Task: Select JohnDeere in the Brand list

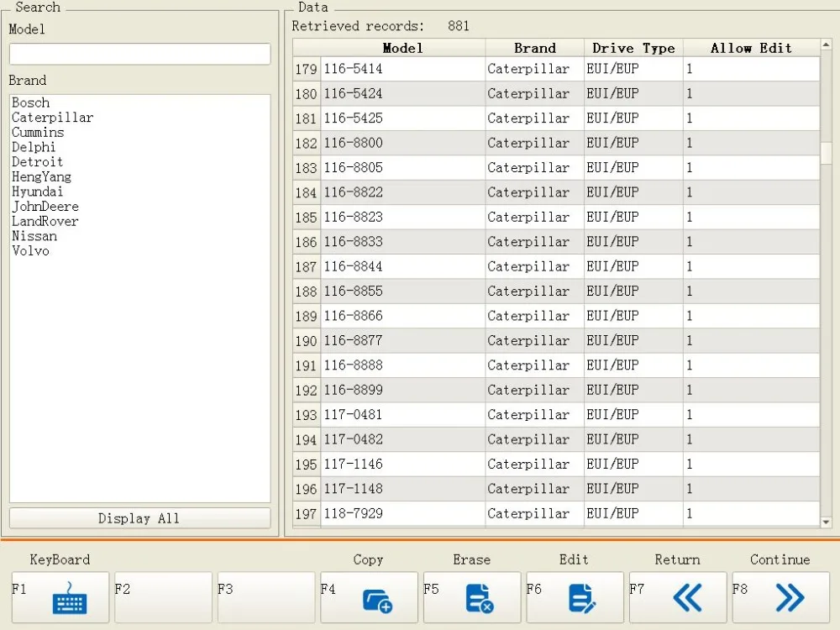Action: pyautogui.click(x=45, y=207)
